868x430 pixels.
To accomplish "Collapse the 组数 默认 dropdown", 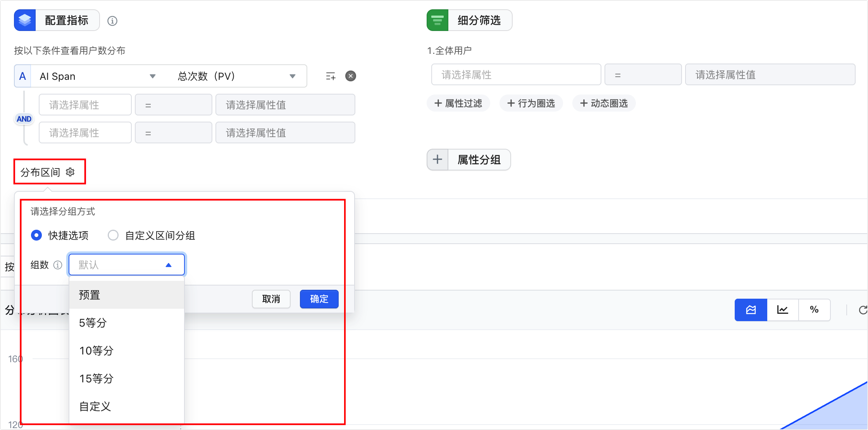I will [127, 265].
